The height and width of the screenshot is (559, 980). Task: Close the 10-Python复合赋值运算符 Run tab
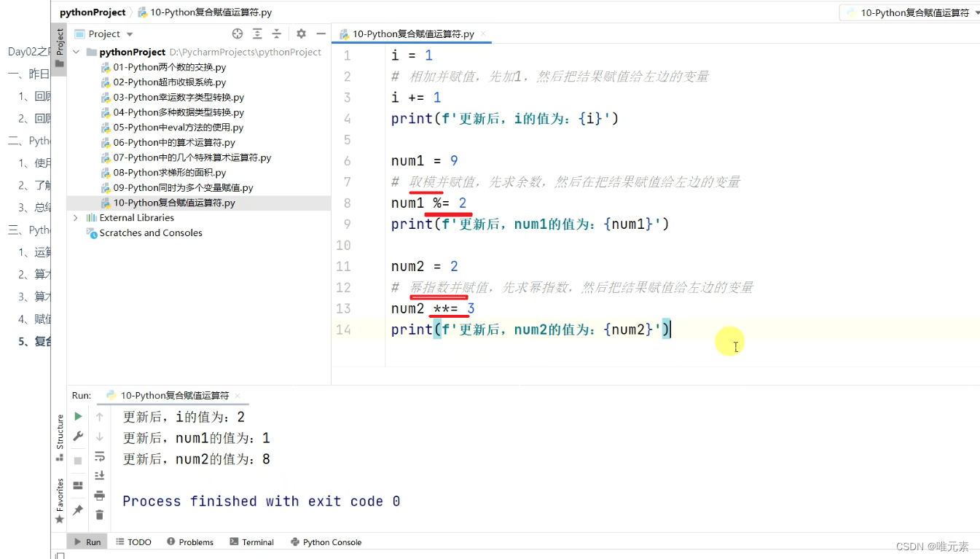pos(238,396)
